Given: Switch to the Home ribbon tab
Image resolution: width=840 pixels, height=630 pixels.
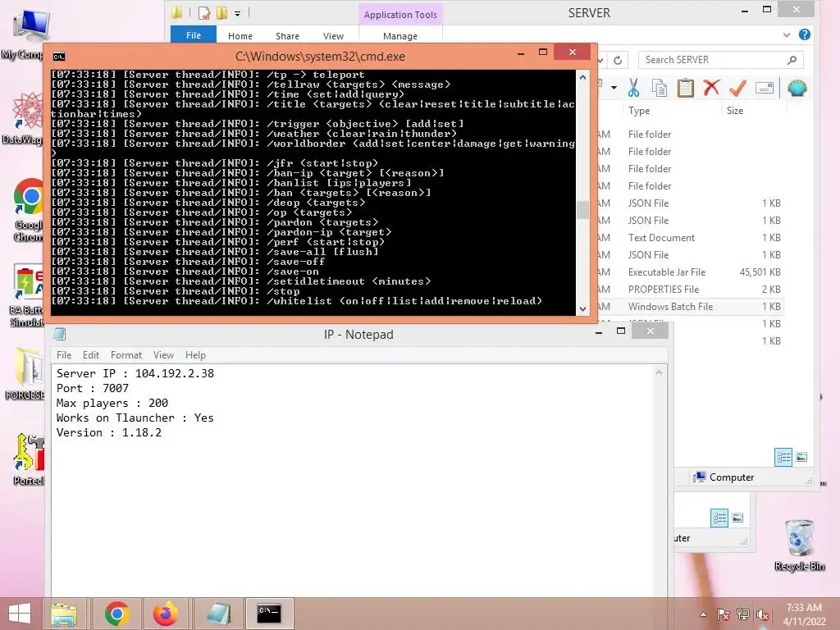Looking at the screenshot, I should tap(240, 36).
